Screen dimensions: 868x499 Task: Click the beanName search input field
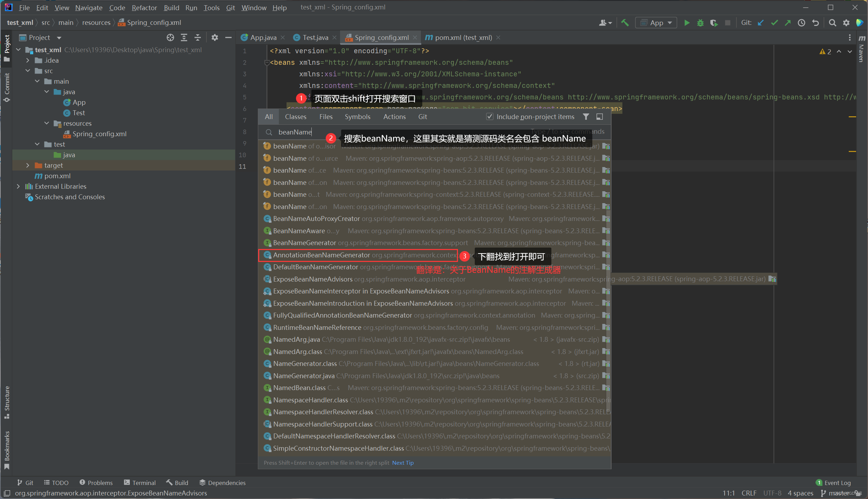[435, 132]
